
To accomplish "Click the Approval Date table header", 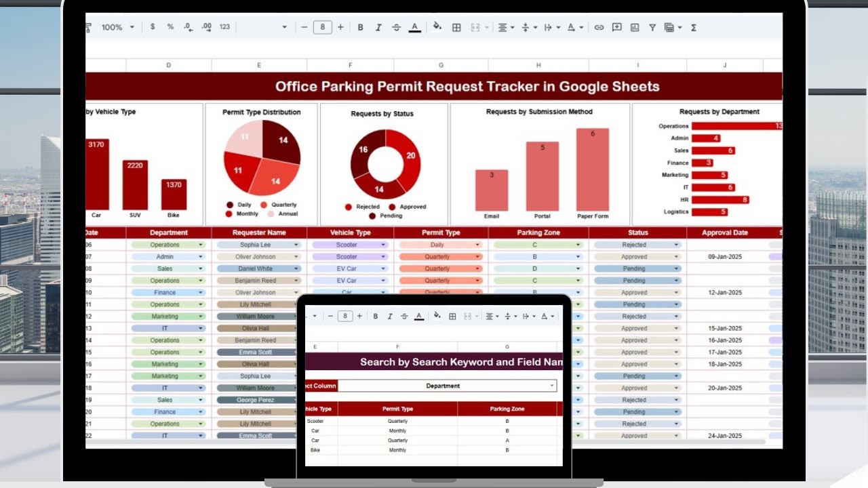I will (725, 232).
